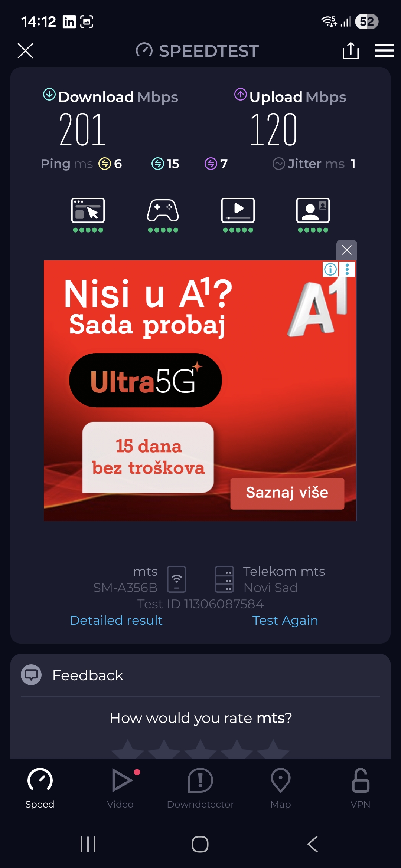The width and height of the screenshot is (401, 868).
Task: Tap the Saznaj više button
Action: tap(287, 493)
